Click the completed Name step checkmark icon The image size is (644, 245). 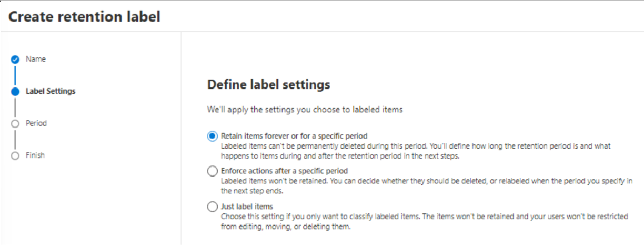pos(15,60)
